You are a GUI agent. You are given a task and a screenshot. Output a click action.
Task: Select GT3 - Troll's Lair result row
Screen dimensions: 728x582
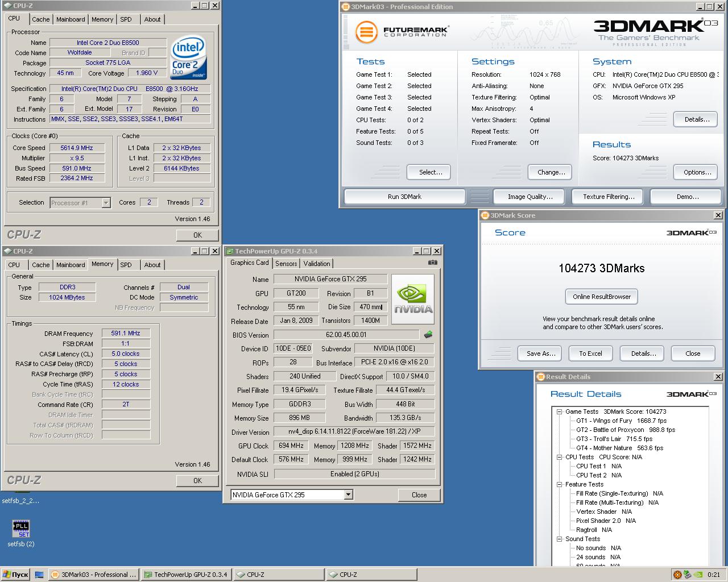click(614, 439)
